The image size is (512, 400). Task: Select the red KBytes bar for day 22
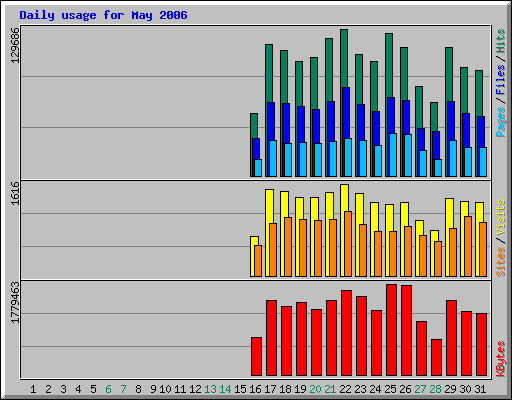(x=346, y=333)
